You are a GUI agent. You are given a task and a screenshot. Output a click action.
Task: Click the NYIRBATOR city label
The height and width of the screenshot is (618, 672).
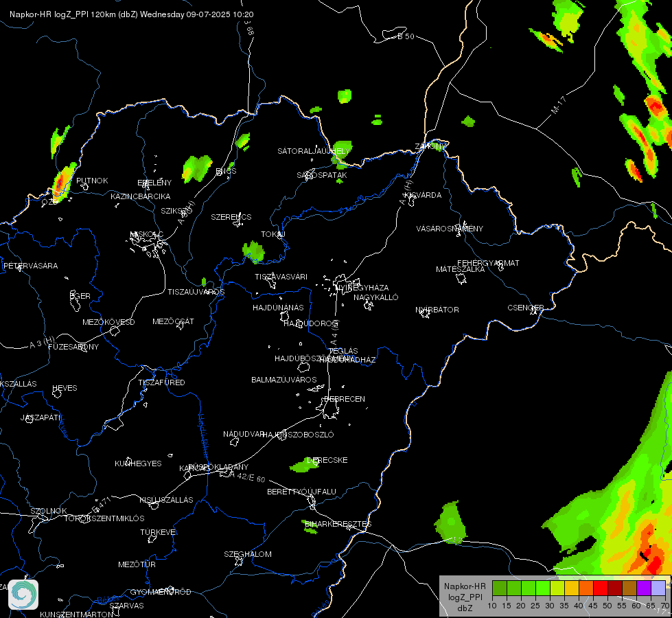[x=437, y=310]
